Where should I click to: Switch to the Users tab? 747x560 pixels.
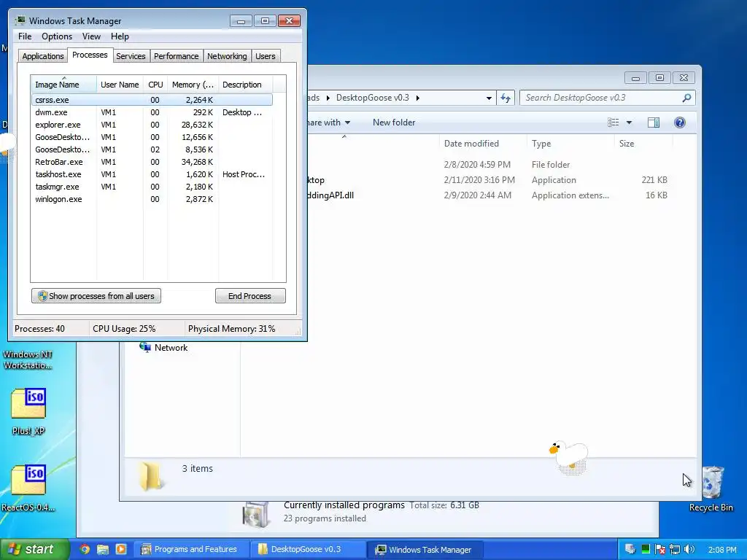click(x=265, y=56)
